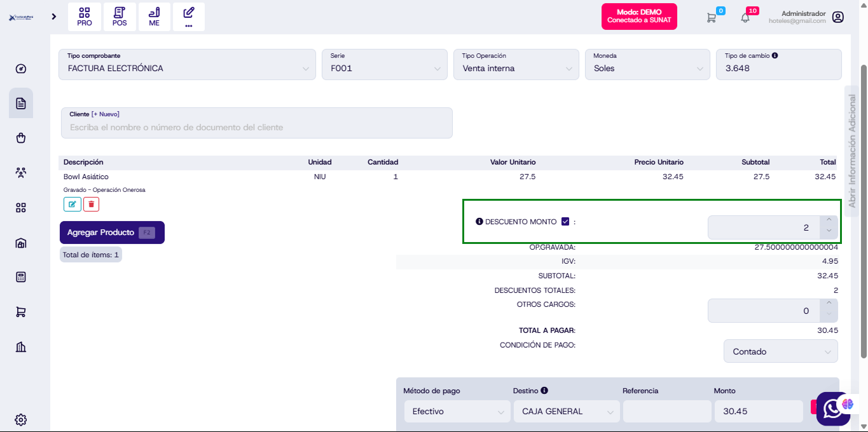This screenshot has height=432, width=868.
Task: Open the dashboard gauge icon in sidebar
Action: (x=21, y=69)
